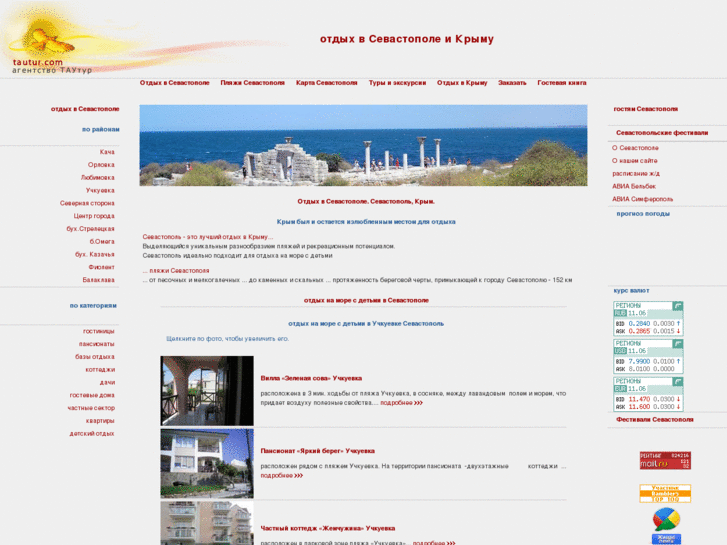Select the б.Омега link
727x545 pixels.
(x=102, y=241)
